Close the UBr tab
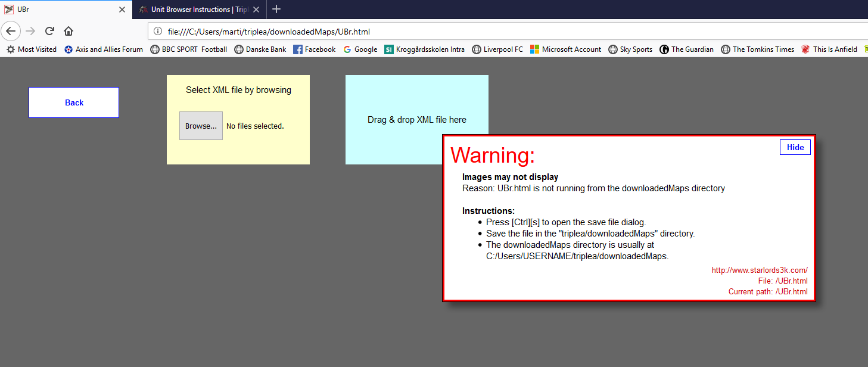Image resolution: width=868 pixels, height=367 pixels. (122, 10)
